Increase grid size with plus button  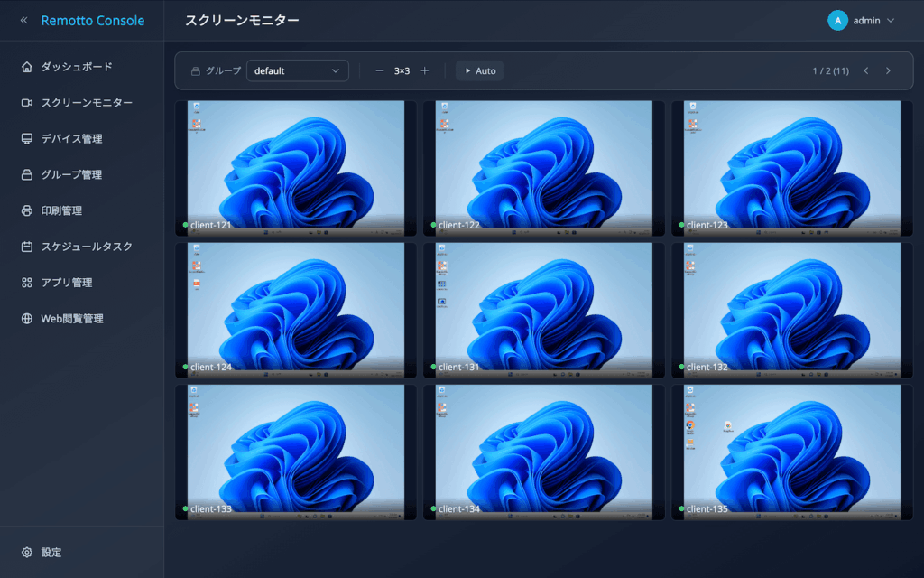point(424,70)
